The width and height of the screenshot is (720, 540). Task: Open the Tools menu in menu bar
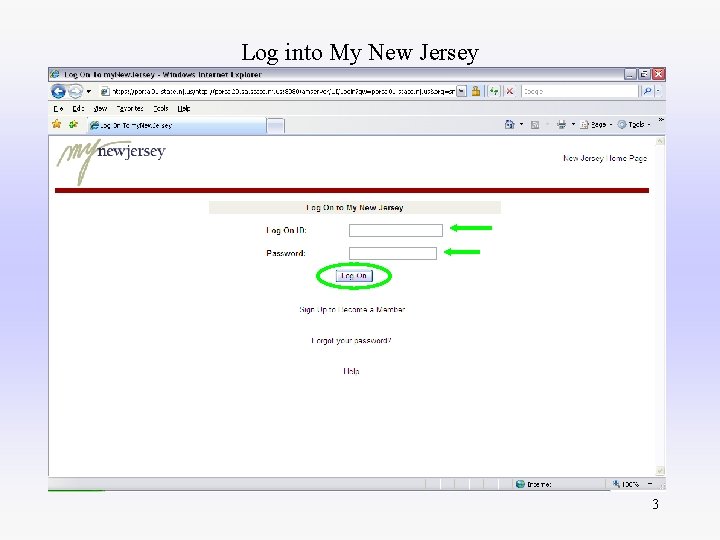point(161,109)
